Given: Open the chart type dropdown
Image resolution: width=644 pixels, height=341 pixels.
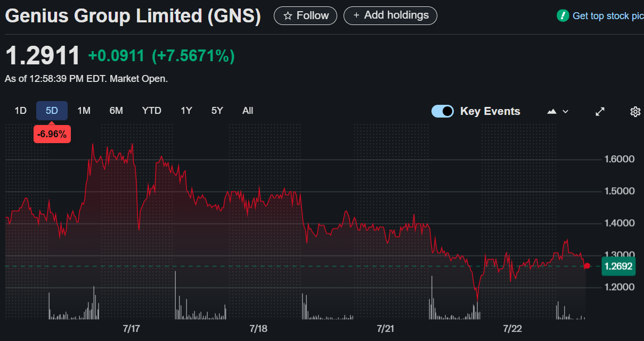Looking at the screenshot, I should click(558, 111).
